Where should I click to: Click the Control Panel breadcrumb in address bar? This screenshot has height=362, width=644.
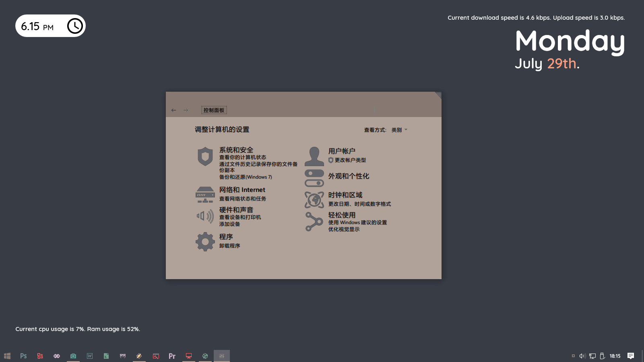point(214,110)
